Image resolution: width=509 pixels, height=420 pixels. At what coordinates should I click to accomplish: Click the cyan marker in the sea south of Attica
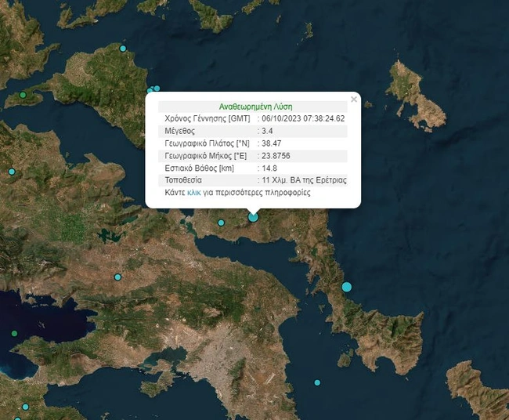tap(317, 382)
